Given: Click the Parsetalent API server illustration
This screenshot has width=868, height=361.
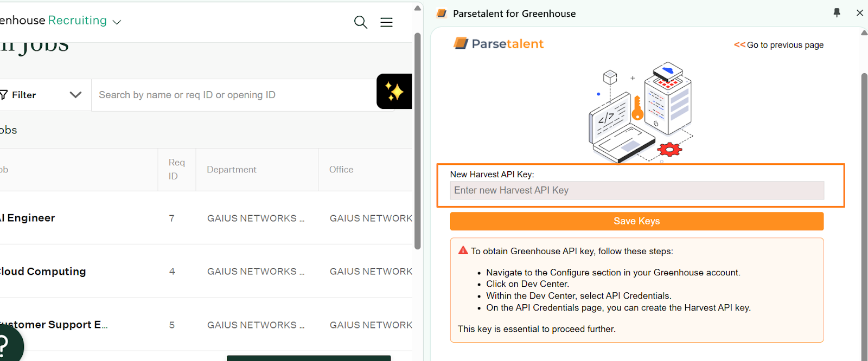Looking at the screenshot, I should coord(641,112).
